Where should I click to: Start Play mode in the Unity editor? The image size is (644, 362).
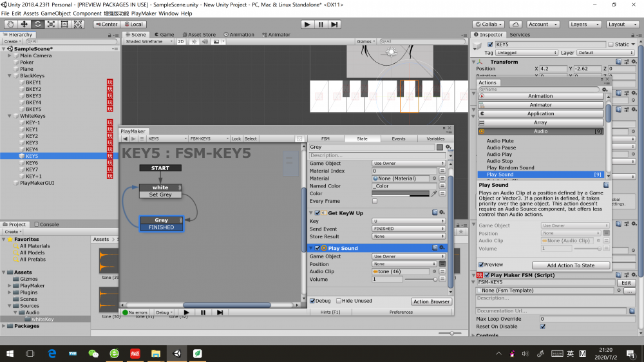click(x=307, y=24)
